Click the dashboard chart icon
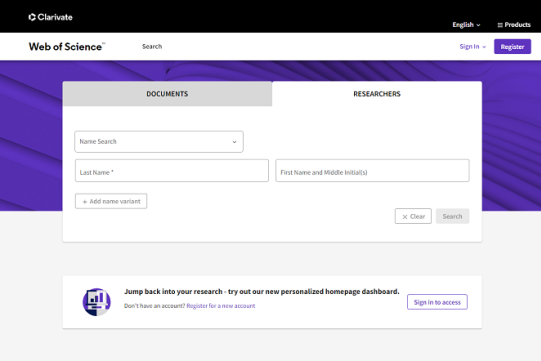This screenshot has width=541, height=361. 97,302
